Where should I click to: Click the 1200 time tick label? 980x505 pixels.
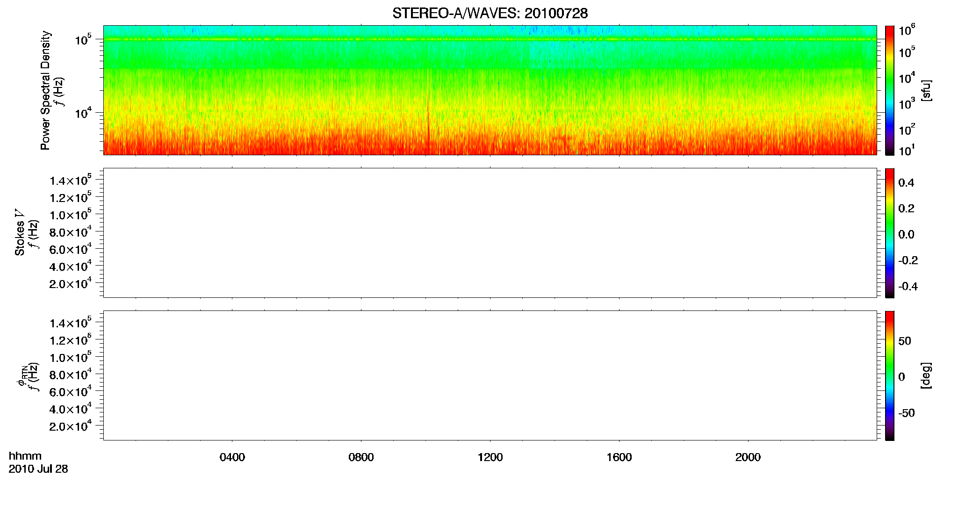point(490,457)
